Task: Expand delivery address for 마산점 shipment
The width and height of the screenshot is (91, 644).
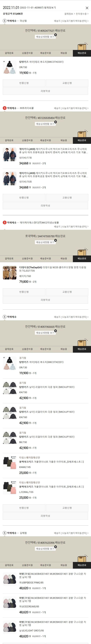Action: (x=71, y=21)
